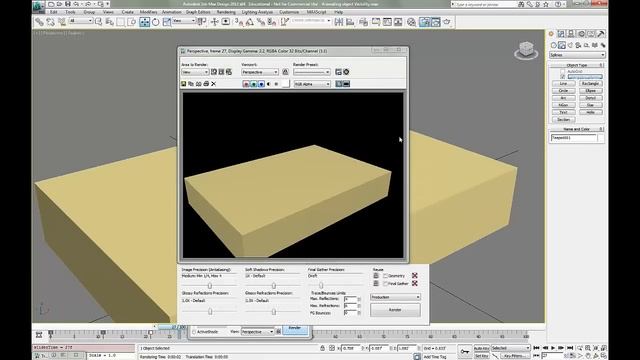640x360 pixels.
Task: Adjust the Image Precision Antialiasing slider
Action: 210,285
